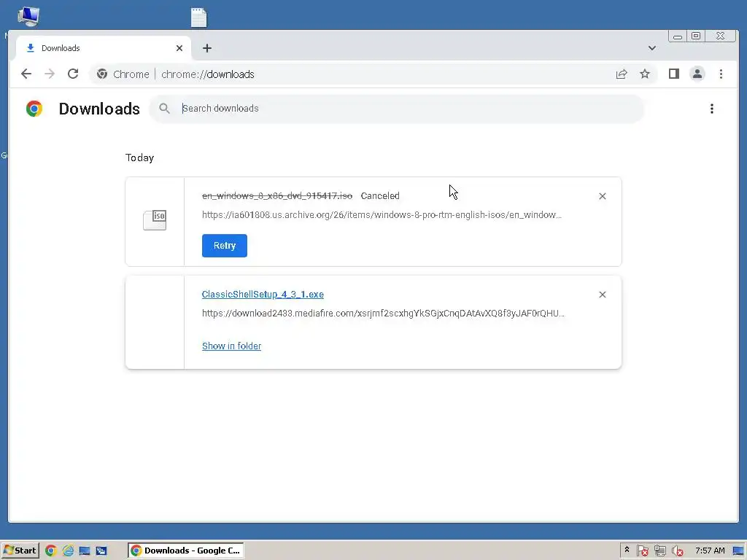Click the Chrome site info icon in address bar

coord(102,74)
